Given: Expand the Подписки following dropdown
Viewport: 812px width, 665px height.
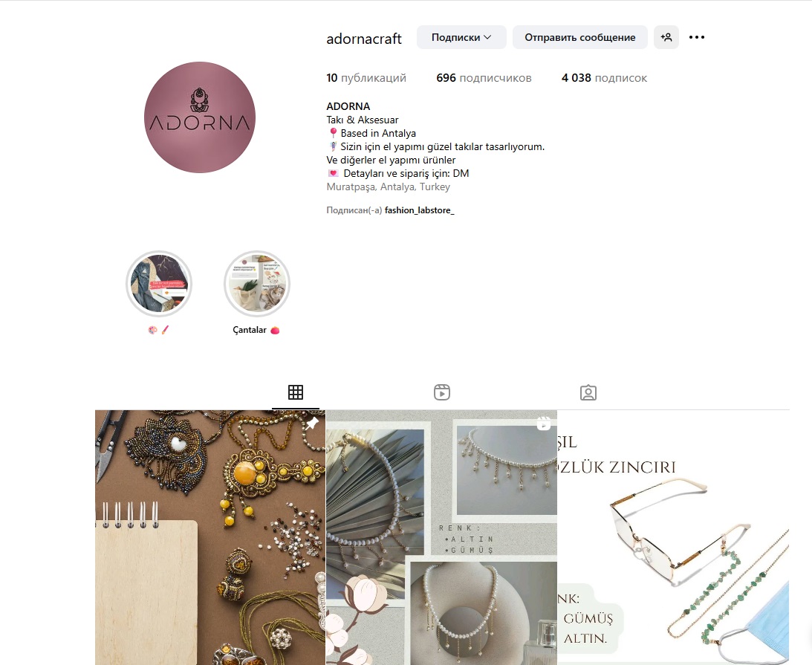Looking at the screenshot, I should [x=461, y=37].
